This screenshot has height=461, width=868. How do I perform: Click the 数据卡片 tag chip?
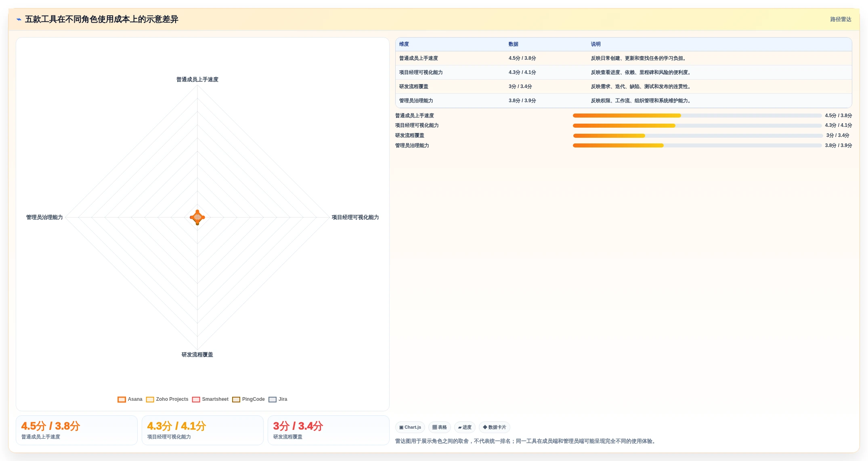pyautogui.click(x=495, y=427)
